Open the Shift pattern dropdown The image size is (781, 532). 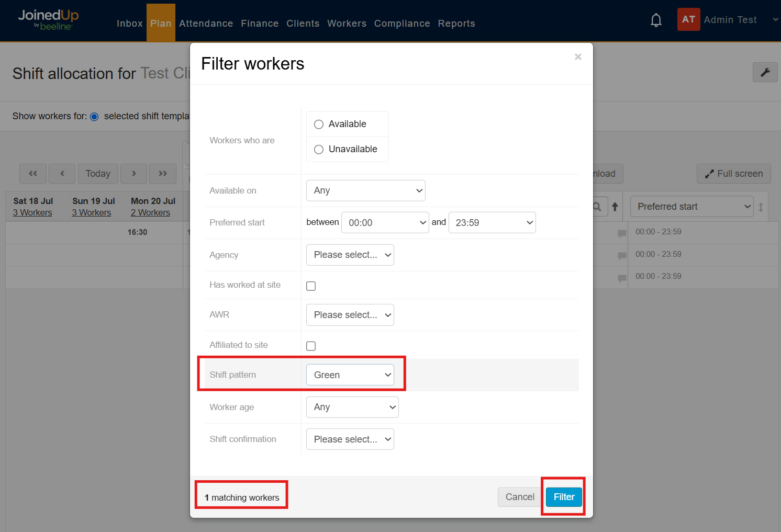pyautogui.click(x=350, y=375)
